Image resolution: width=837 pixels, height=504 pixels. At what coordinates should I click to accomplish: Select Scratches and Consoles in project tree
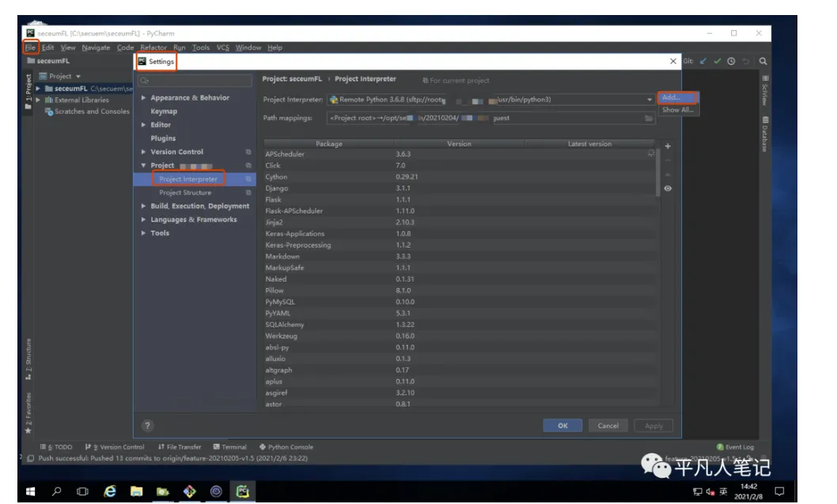pyautogui.click(x=92, y=112)
